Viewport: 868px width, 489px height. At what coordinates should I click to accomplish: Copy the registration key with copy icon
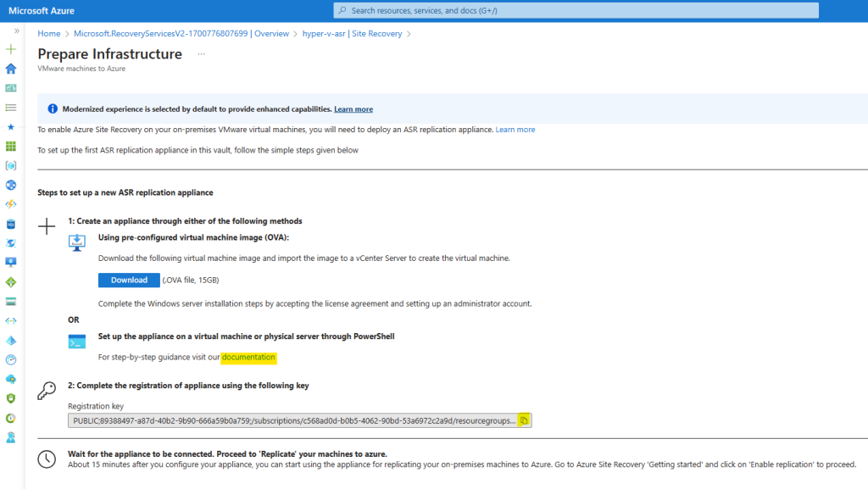[524, 420]
